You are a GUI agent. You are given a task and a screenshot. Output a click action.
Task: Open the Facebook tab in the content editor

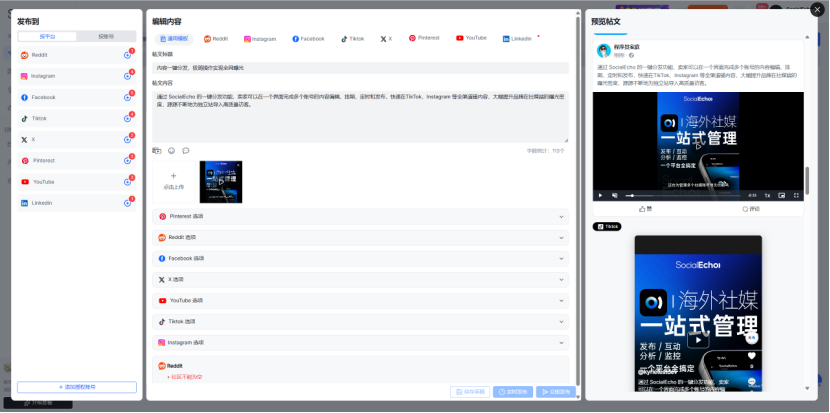coord(308,39)
